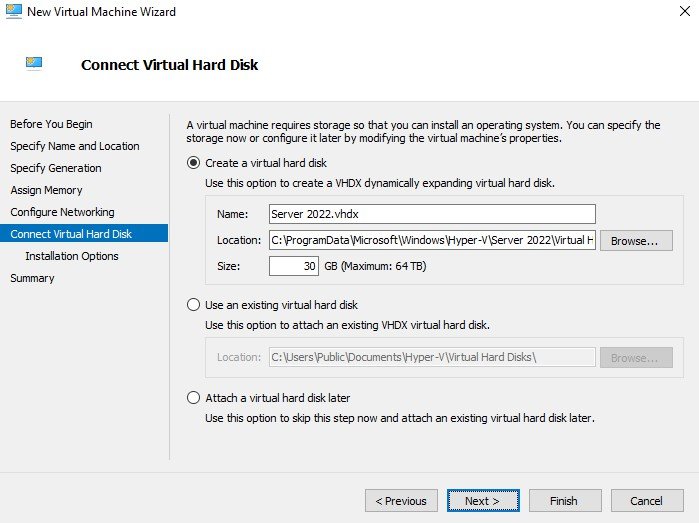699x523 pixels.
Task: Select Connect Virtual Hard Disk step
Action: (x=84, y=234)
